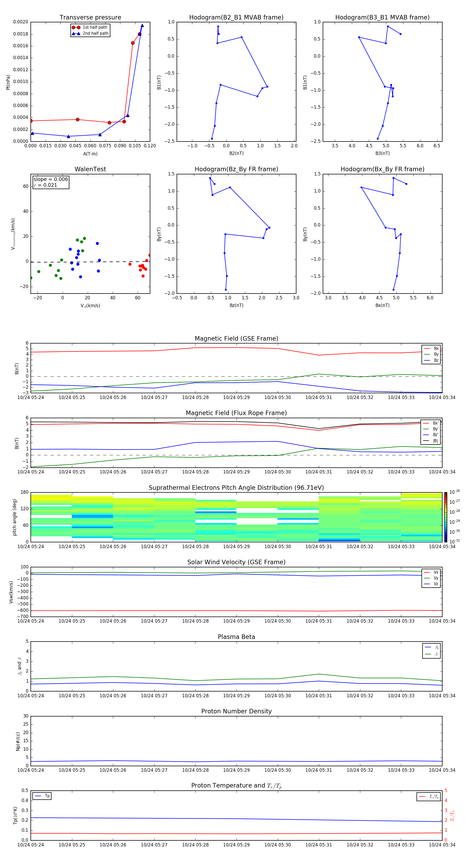Select the Bx' legend entry in Flux Rope plot
The height and width of the screenshot is (868, 473).
pos(431,423)
